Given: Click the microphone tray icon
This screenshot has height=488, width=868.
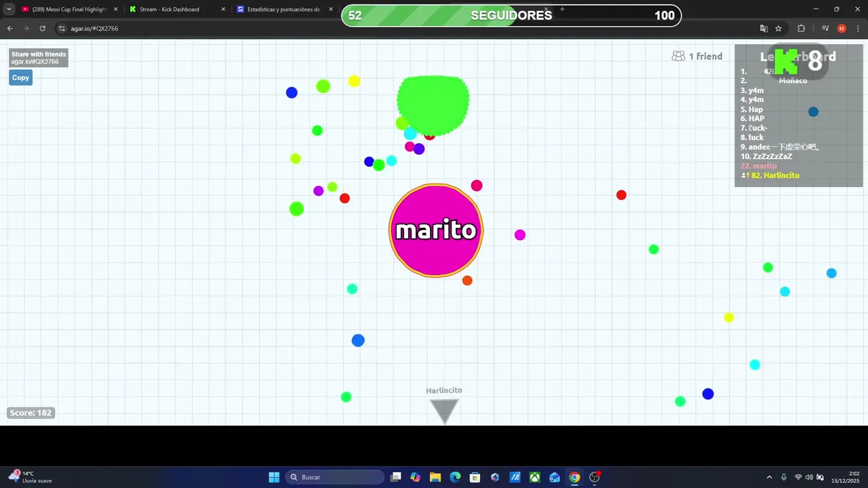Looking at the screenshot, I should pyautogui.click(x=784, y=477).
